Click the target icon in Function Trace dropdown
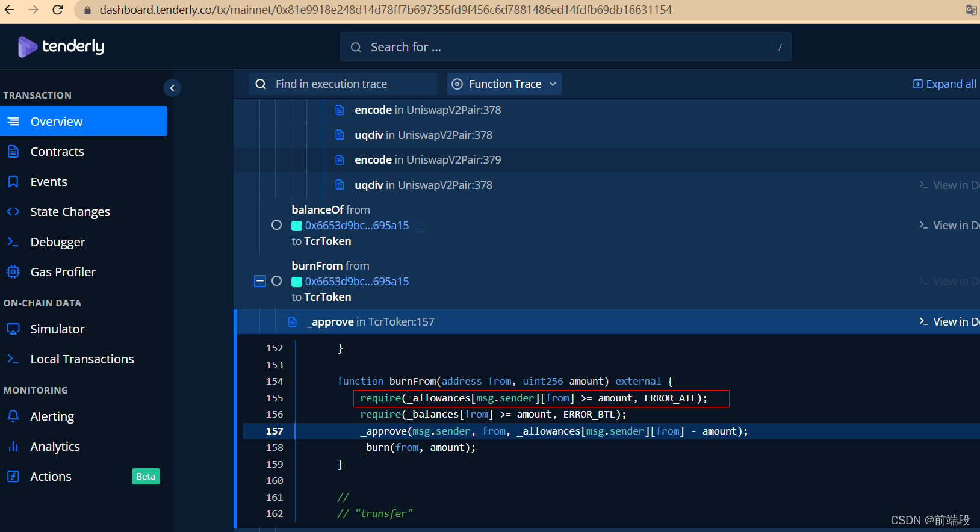 coord(457,84)
